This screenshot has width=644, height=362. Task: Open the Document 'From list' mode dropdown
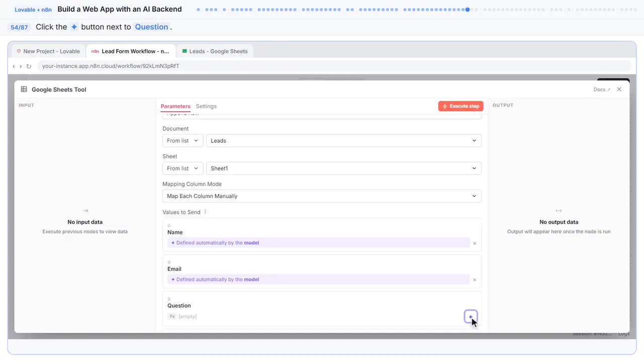point(183,141)
